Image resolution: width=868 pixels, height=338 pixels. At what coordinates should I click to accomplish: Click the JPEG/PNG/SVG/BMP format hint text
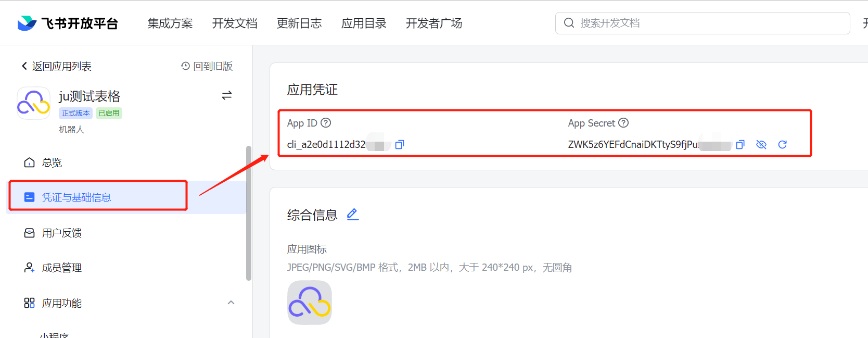click(429, 267)
